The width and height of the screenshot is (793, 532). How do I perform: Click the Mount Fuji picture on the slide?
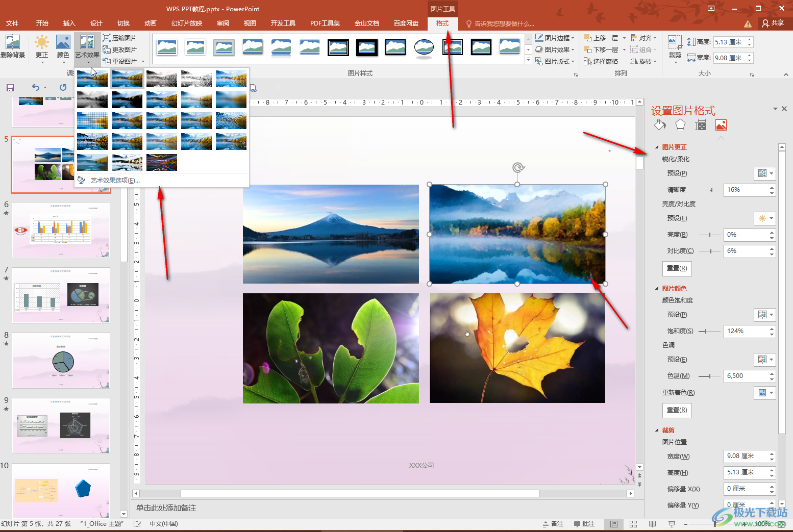(331, 234)
